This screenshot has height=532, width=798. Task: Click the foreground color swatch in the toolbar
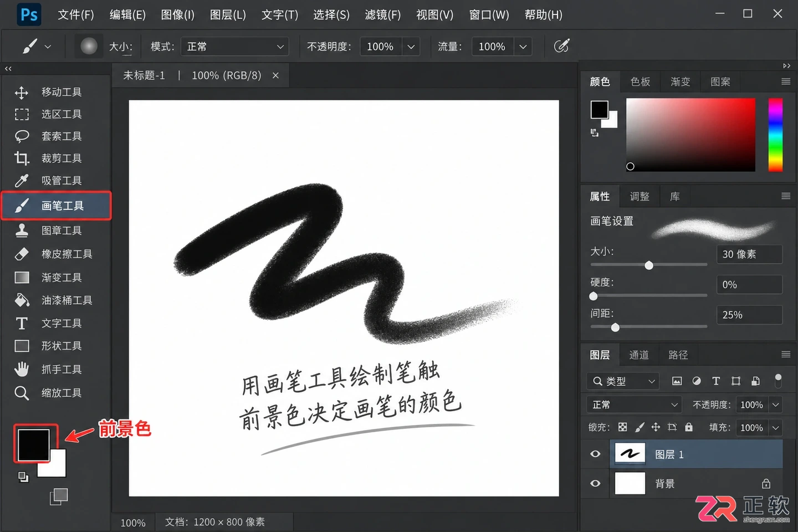coord(34,444)
